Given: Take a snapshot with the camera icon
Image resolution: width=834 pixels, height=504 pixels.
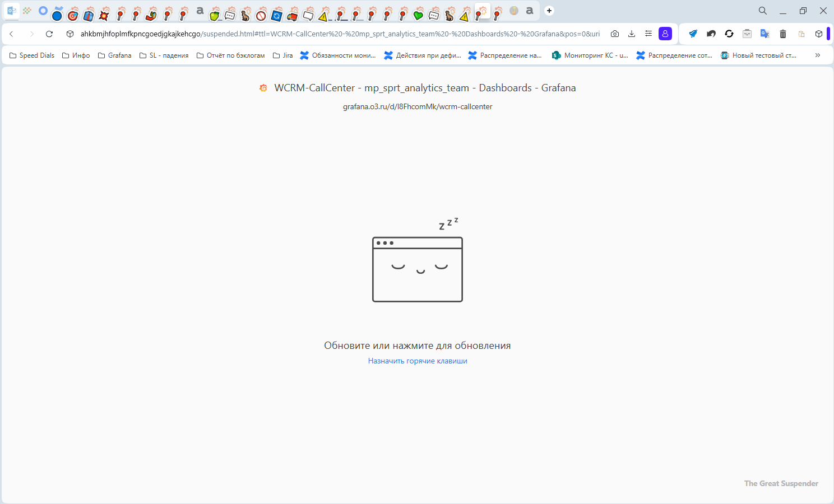Looking at the screenshot, I should tap(615, 34).
